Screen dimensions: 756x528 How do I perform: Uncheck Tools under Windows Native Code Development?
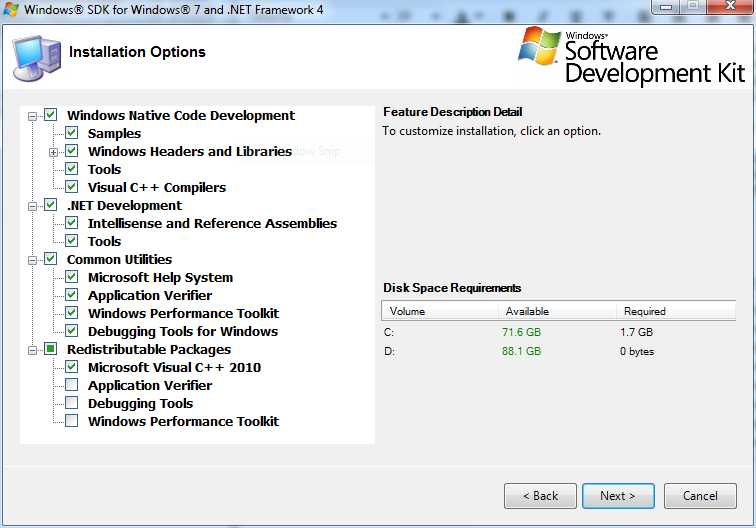(x=71, y=169)
